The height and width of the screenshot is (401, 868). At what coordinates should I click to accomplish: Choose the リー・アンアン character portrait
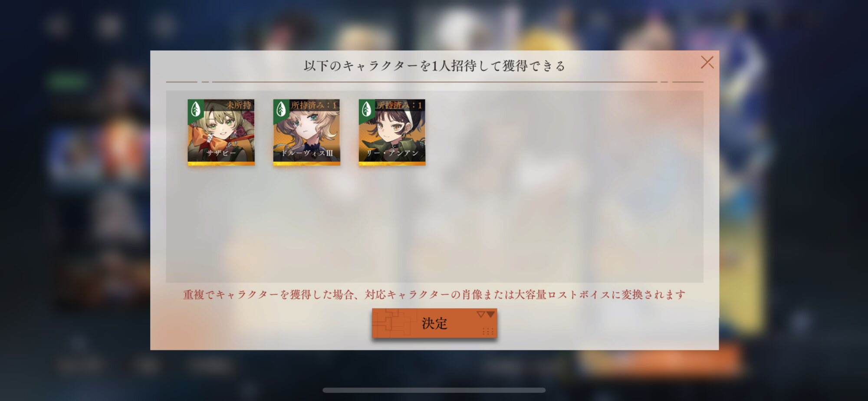[x=392, y=132]
